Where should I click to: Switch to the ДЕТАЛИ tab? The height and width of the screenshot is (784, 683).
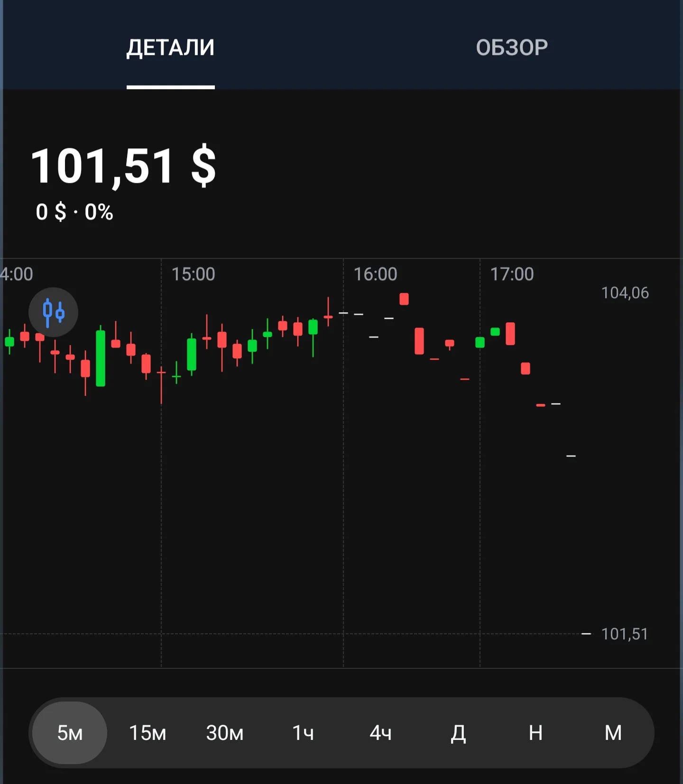171,47
